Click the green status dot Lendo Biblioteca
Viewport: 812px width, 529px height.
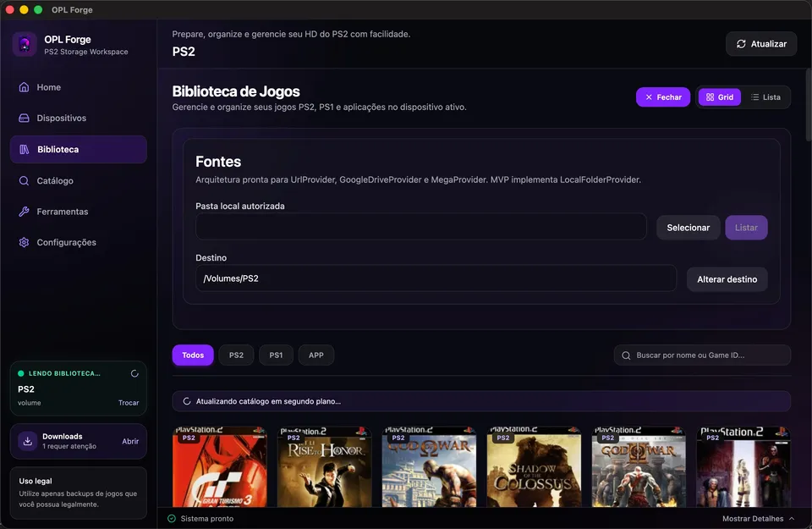coord(20,373)
